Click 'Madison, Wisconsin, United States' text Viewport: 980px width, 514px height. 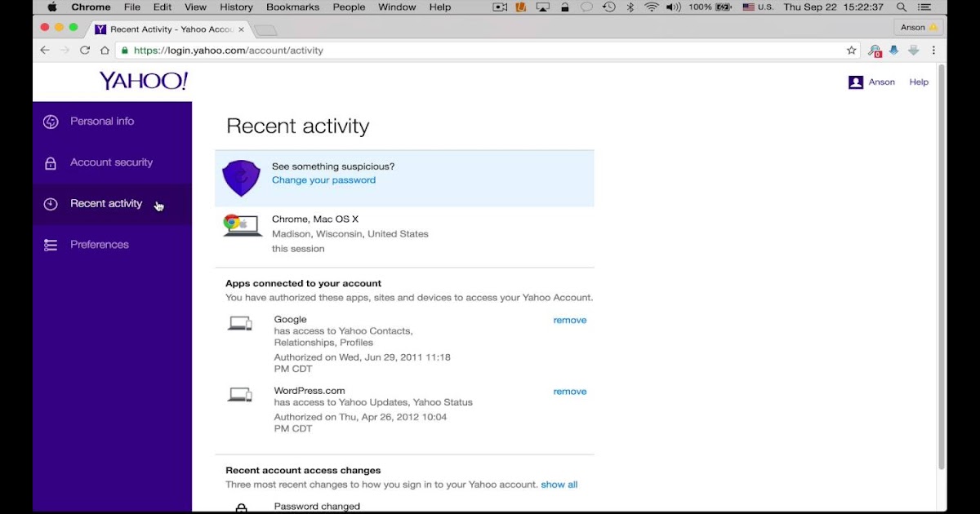pos(350,234)
